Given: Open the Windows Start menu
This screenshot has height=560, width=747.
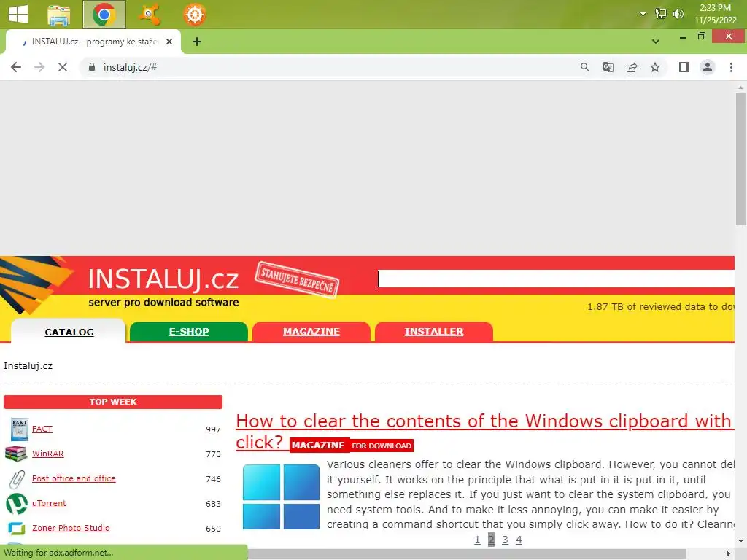Looking at the screenshot, I should (18, 15).
